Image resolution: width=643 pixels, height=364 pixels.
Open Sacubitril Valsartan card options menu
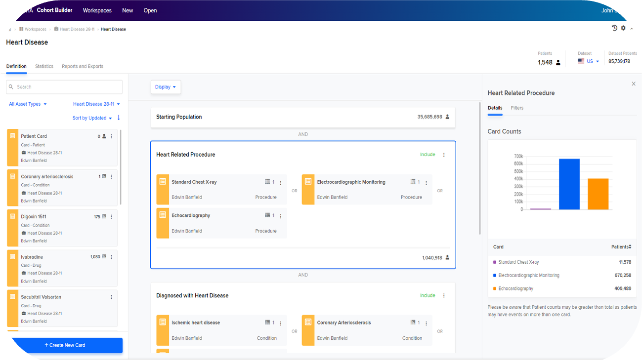tap(111, 297)
